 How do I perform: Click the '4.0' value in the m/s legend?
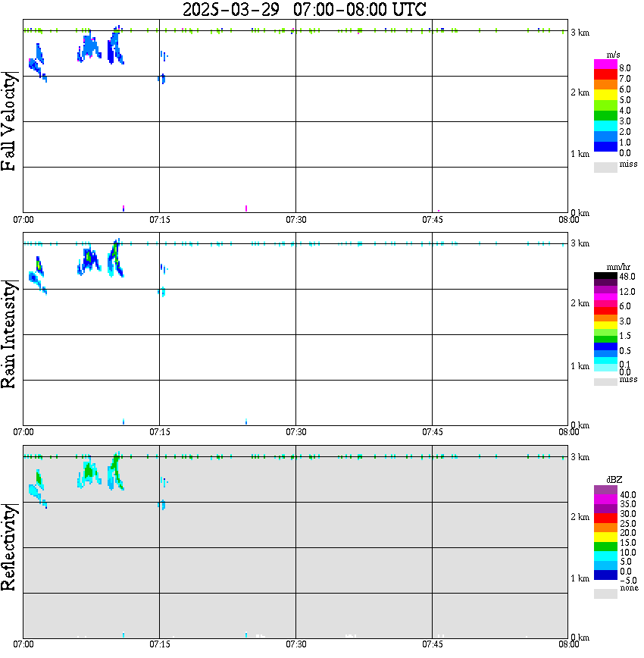coord(625,111)
